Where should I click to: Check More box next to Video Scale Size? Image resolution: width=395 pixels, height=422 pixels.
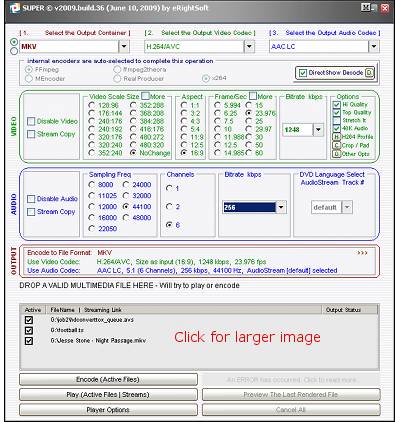click(x=145, y=96)
